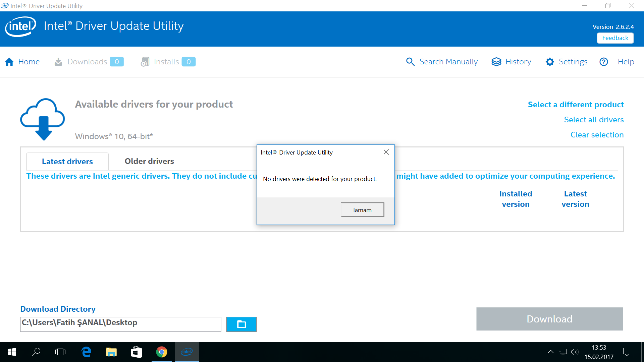Viewport: 644px width, 362px height.
Task: Click the network tray icon
Action: coord(563,352)
